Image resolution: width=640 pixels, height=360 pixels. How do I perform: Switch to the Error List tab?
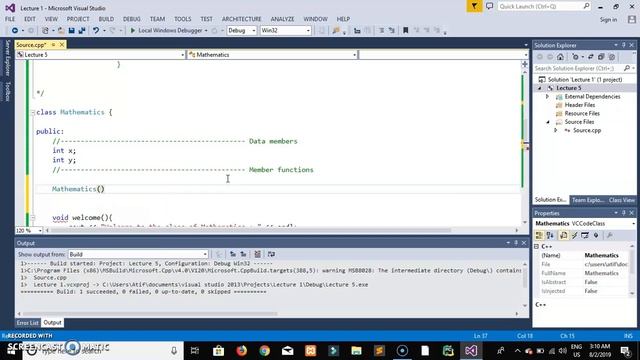point(27,323)
